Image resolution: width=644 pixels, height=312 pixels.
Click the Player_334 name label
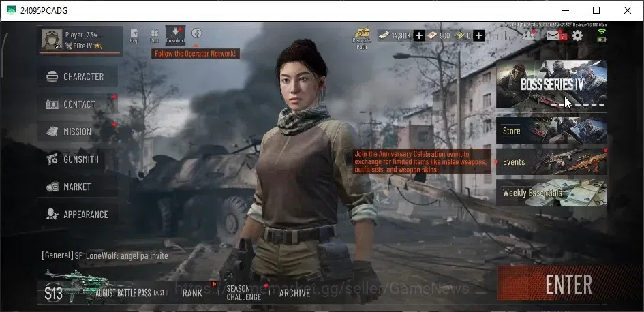[x=83, y=35]
